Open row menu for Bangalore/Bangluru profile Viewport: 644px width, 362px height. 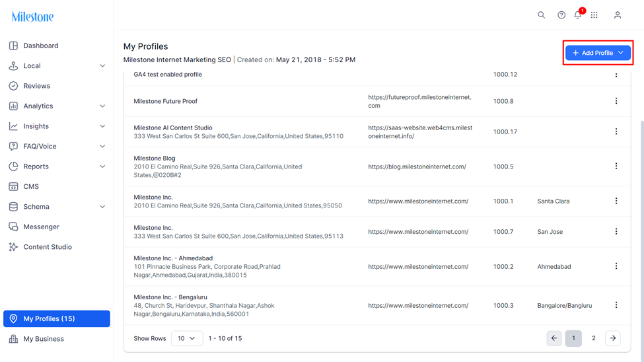pos(616,305)
